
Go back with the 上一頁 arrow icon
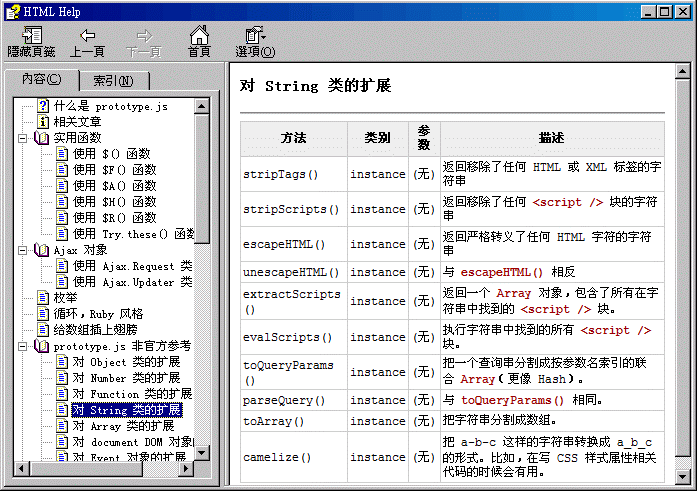tap(88, 35)
